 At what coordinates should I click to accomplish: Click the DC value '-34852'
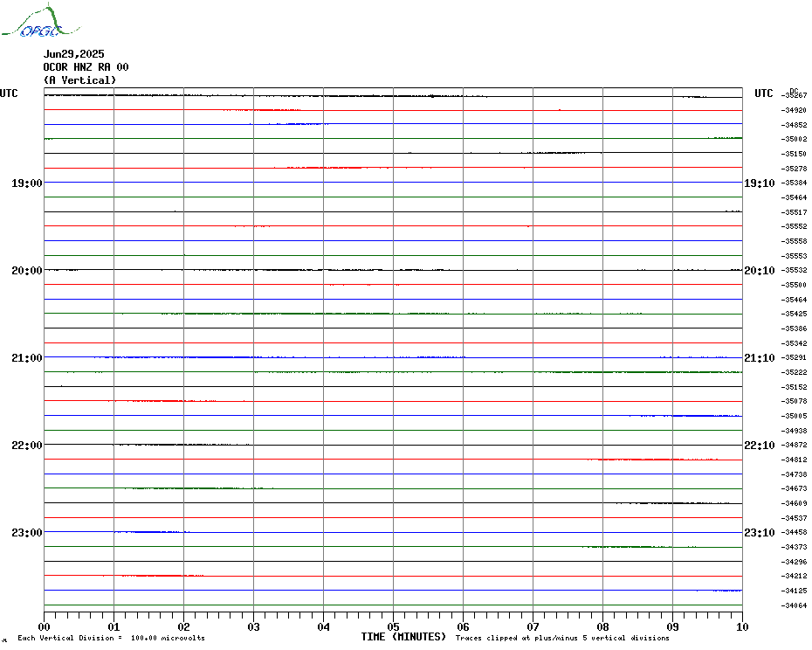[x=794, y=125]
